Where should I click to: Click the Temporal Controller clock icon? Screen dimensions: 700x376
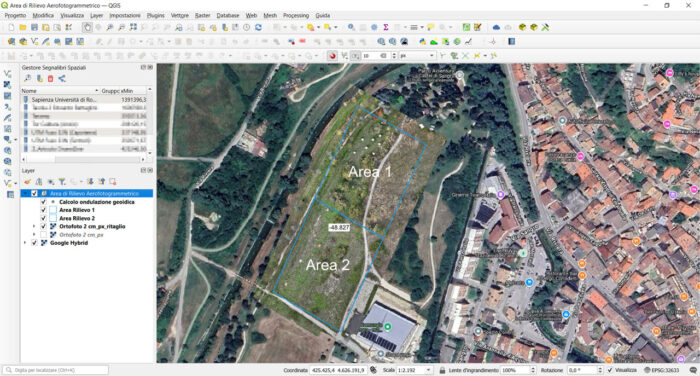[x=246, y=27]
